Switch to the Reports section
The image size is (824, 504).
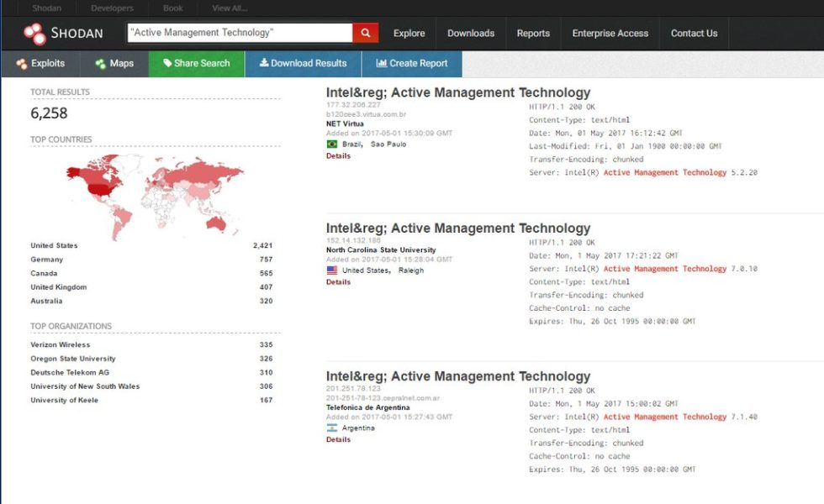click(x=533, y=33)
